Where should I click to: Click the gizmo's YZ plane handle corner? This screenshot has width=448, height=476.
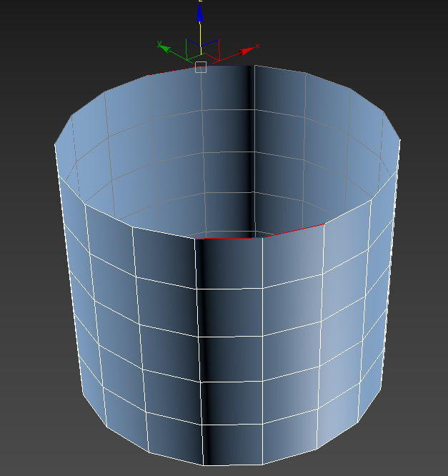187,41
